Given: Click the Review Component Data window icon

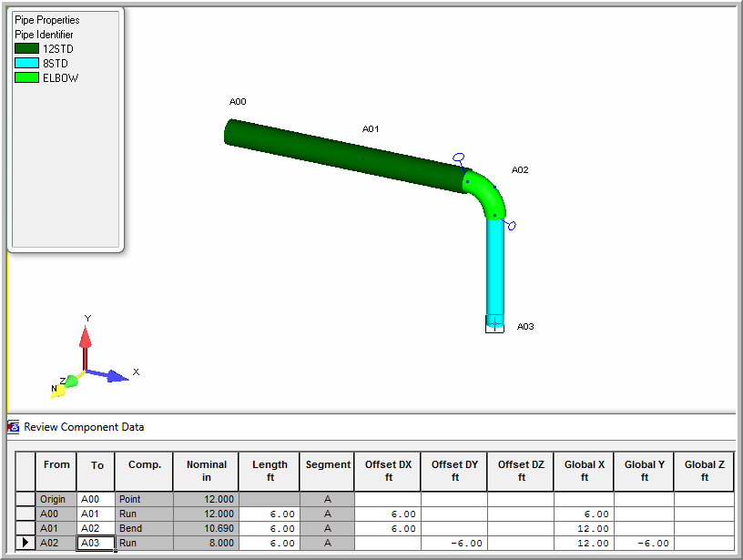Looking at the screenshot, I should (x=14, y=427).
